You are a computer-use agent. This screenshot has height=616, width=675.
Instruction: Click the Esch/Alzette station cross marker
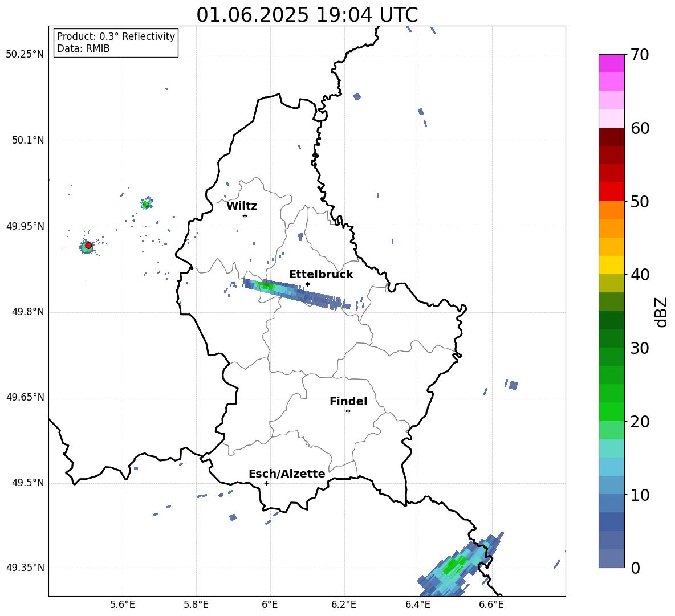[x=266, y=483]
